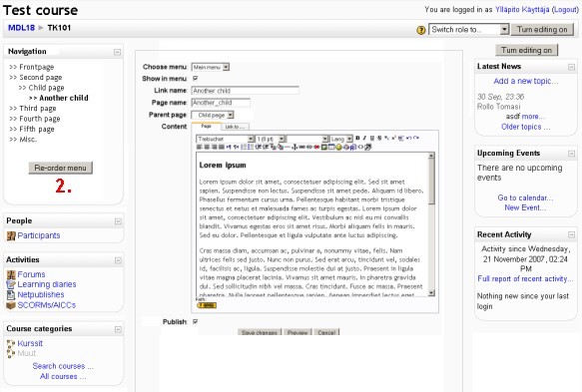
Task: Collapse the Upcoming Events block
Action: (571, 154)
